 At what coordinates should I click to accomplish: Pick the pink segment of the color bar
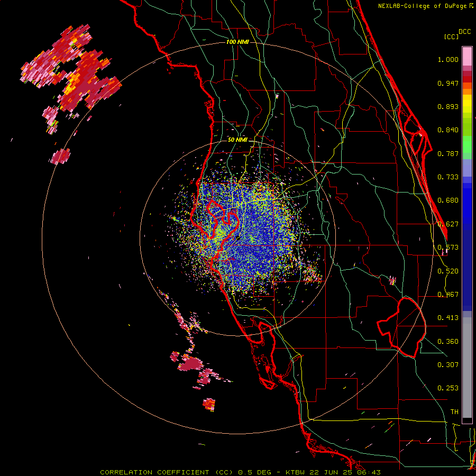(x=467, y=56)
